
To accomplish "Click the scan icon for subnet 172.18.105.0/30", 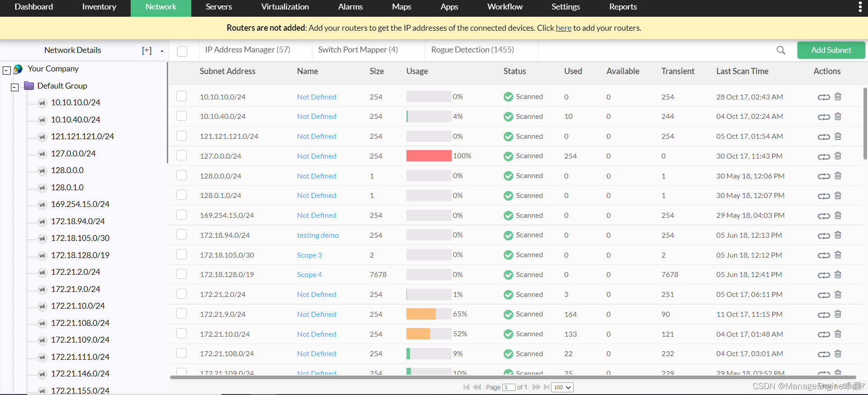I will (x=824, y=256).
